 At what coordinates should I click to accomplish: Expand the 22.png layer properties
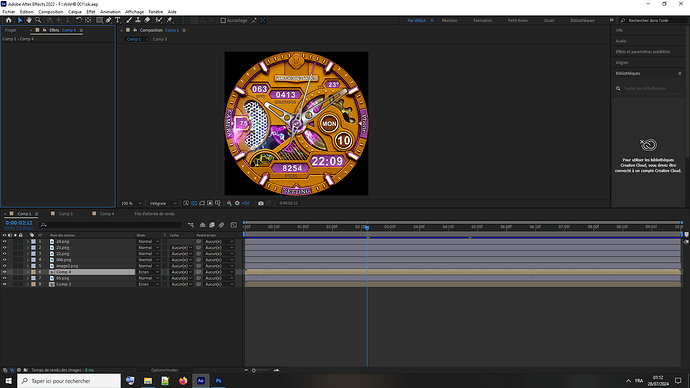coord(28,254)
